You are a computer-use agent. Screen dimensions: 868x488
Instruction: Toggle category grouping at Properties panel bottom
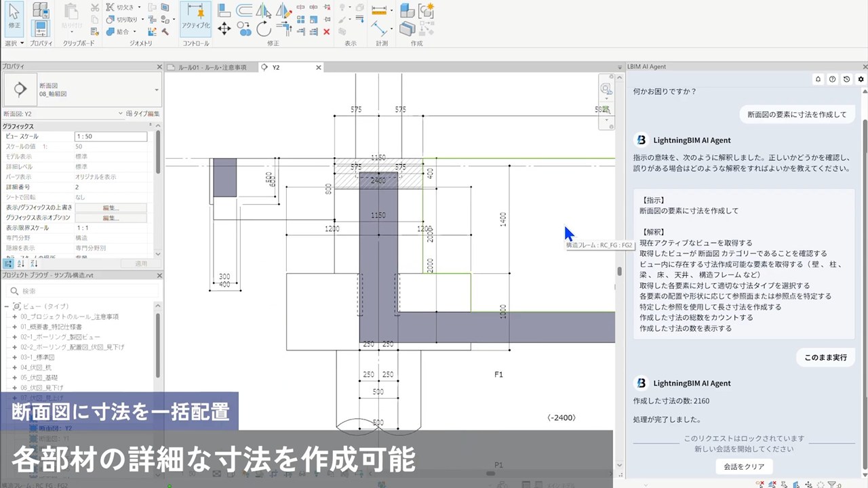[x=9, y=263]
